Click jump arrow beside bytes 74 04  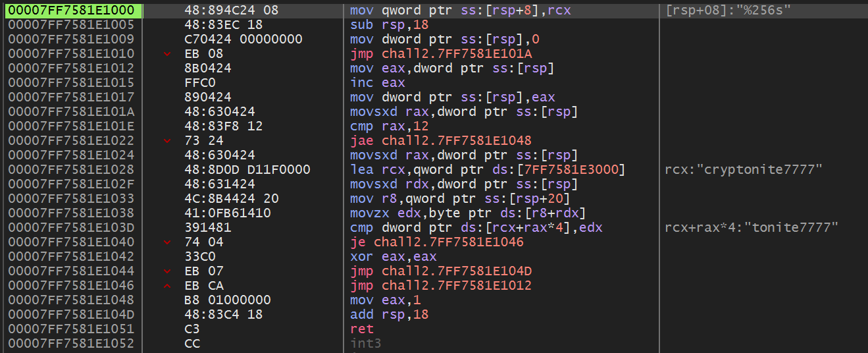(x=167, y=242)
